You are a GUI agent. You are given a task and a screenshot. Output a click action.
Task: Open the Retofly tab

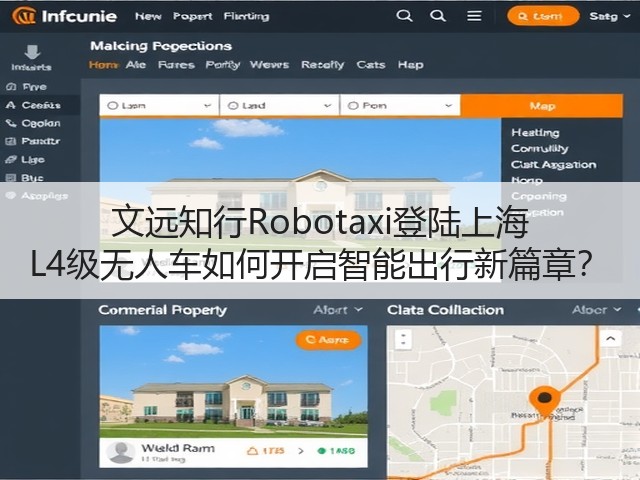[322, 65]
